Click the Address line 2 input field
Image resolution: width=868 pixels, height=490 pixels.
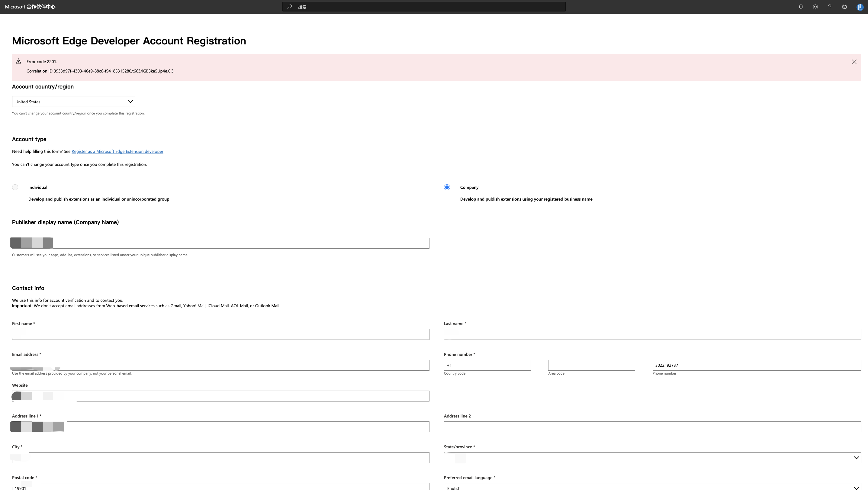(x=652, y=427)
